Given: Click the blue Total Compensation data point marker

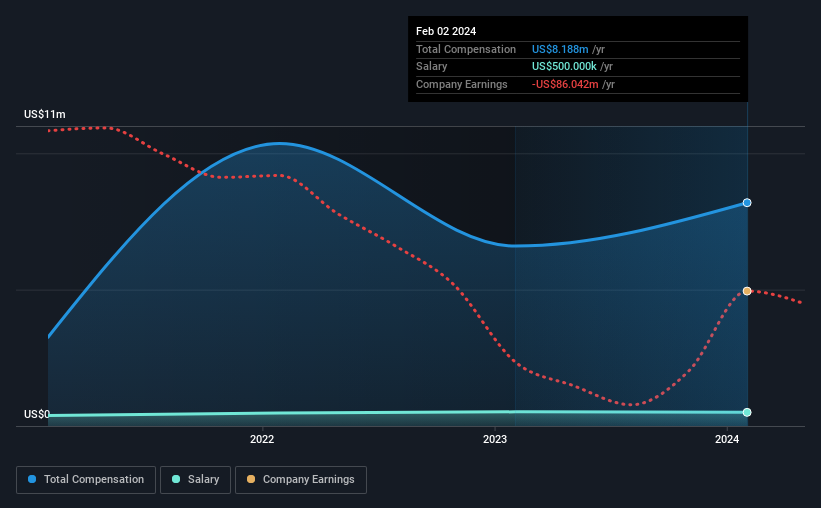Looking at the screenshot, I should [x=747, y=203].
